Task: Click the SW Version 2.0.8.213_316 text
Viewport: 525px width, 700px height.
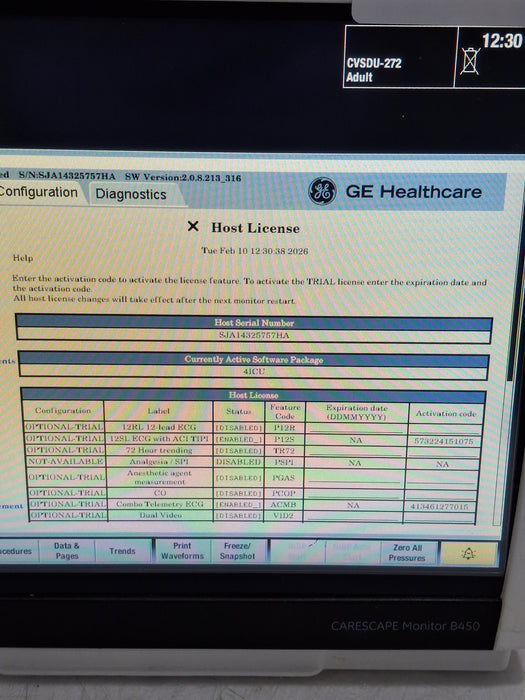Action: pyautogui.click(x=183, y=177)
